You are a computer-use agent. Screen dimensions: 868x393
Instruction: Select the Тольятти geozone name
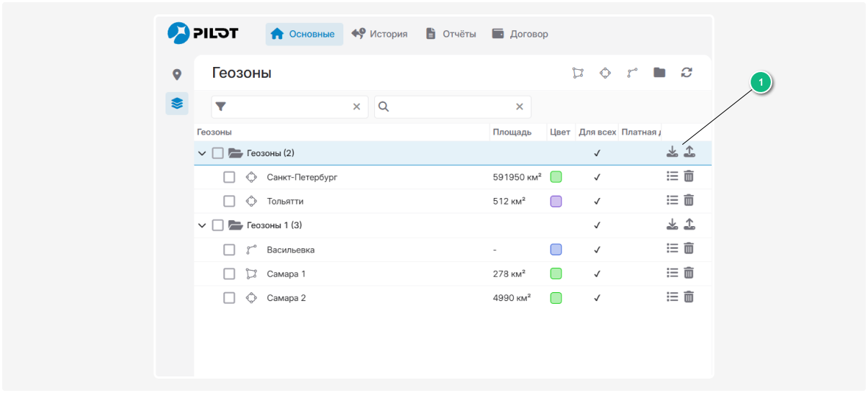(285, 202)
